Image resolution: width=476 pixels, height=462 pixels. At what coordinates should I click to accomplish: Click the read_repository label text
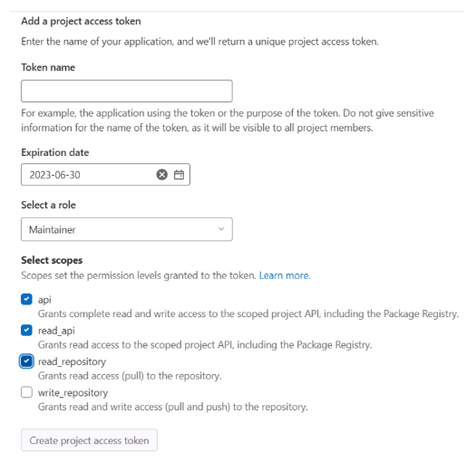(x=72, y=361)
